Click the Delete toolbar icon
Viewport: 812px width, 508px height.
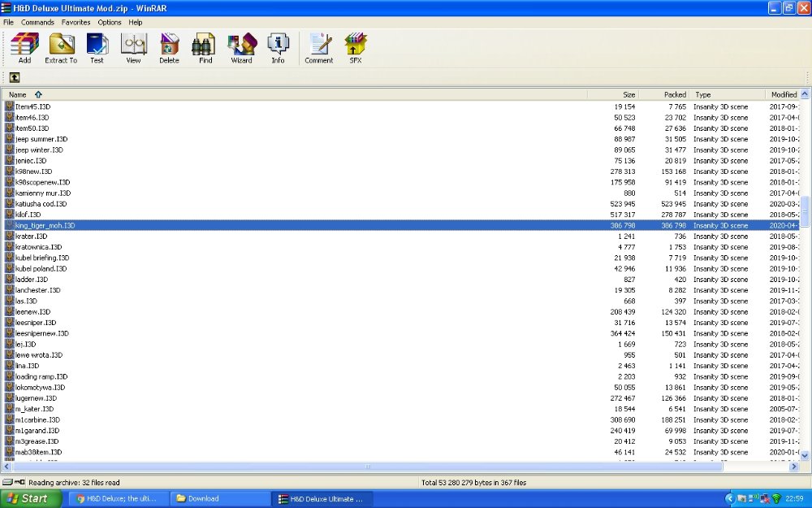click(169, 48)
